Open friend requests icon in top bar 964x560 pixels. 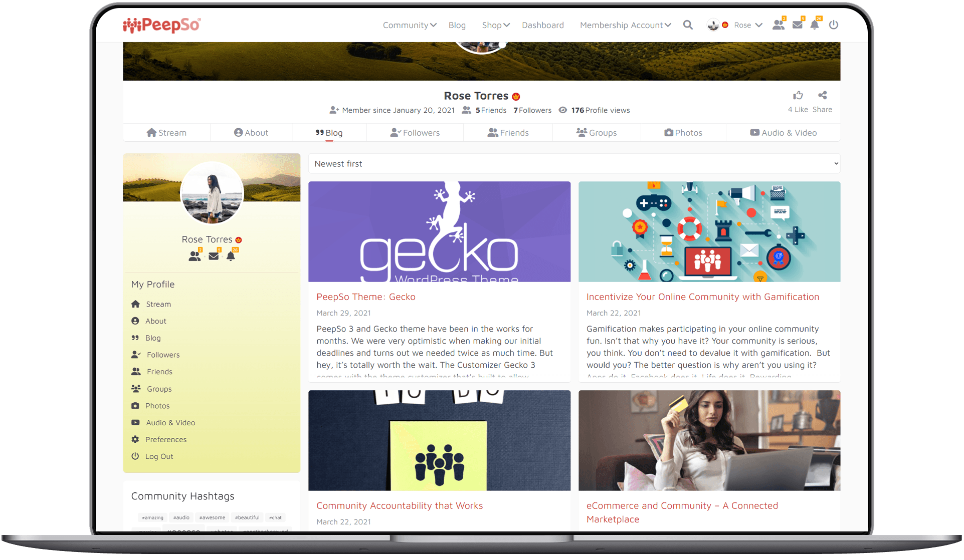[779, 25]
